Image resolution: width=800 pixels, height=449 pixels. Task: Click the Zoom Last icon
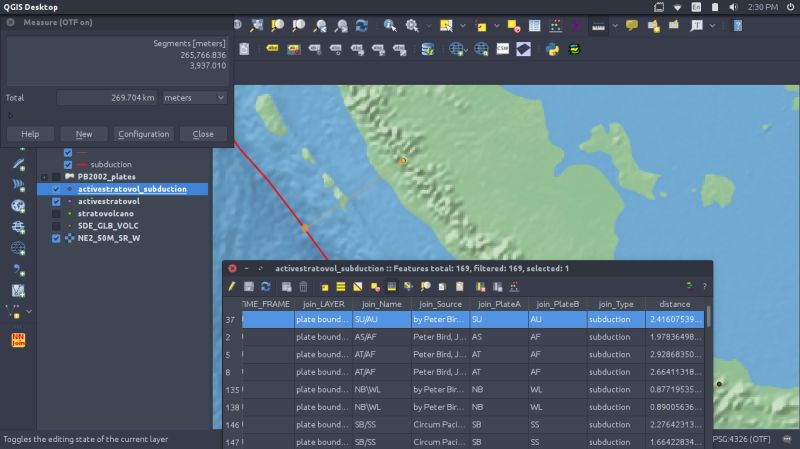(x=320, y=26)
